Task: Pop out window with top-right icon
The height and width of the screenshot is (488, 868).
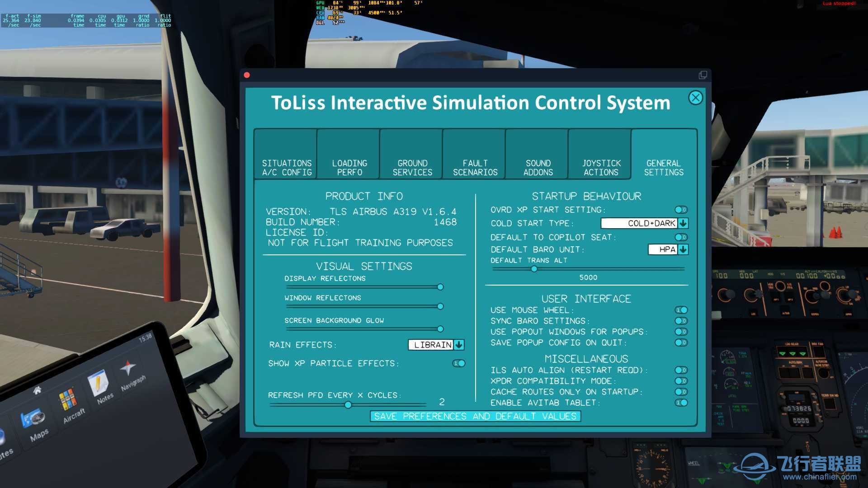Action: (x=703, y=75)
